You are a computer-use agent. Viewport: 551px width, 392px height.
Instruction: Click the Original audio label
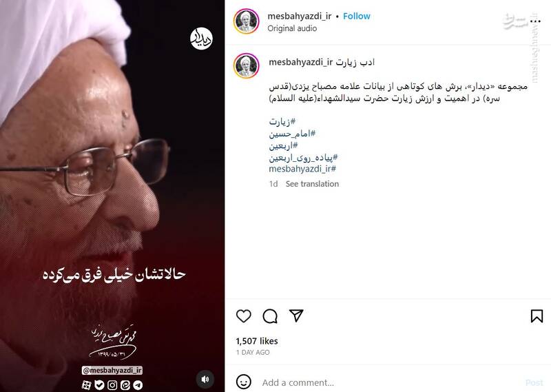[292, 28]
